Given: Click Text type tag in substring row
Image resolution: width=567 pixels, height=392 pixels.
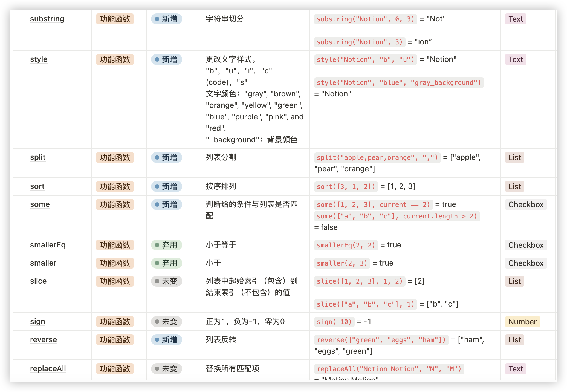Looking at the screenshot, I should coord(516,19).
